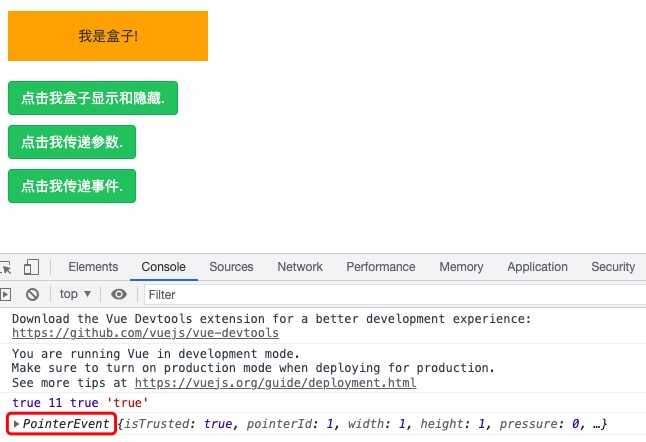Switch to the Memory tab
Screen dimensions: 646x442
[461, 267]
